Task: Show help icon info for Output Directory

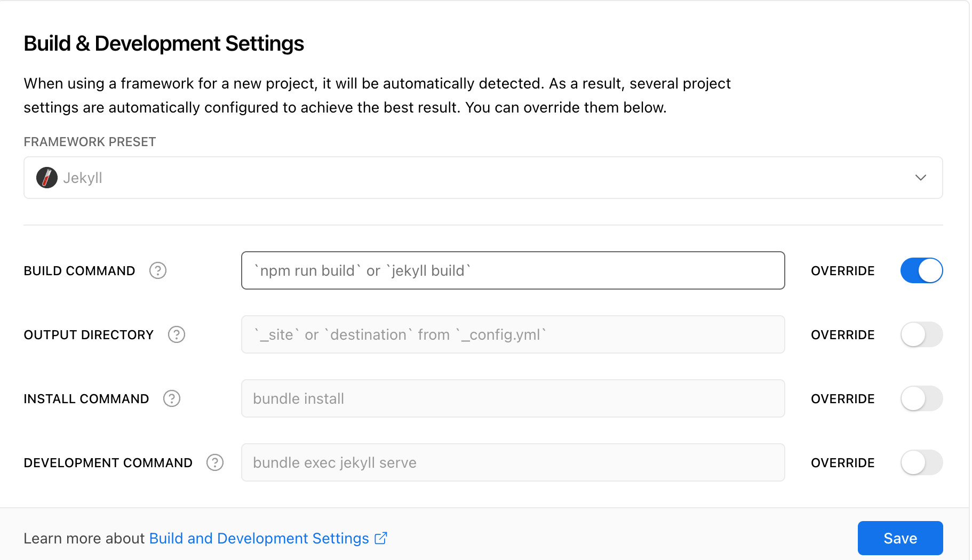Action: [x=177, y=335]
